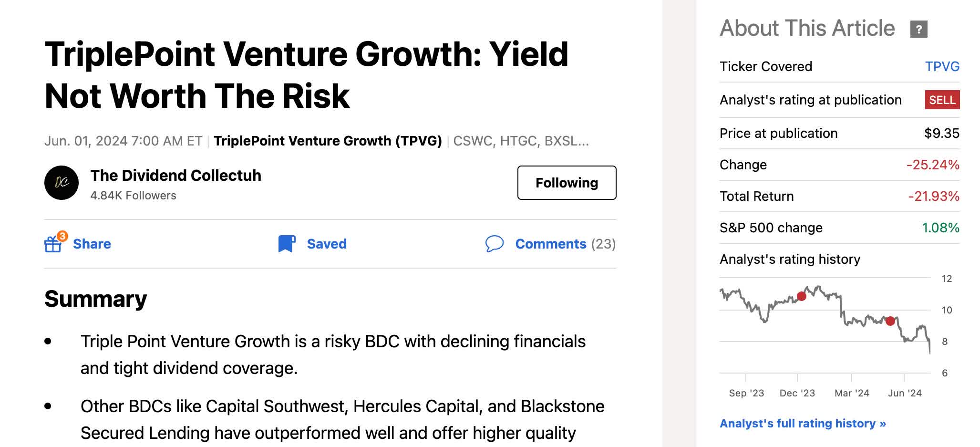This screenshot has width=980, height=447.
Task: Unsave the article via the Saved toggle
Action: (x=327, y=243)
